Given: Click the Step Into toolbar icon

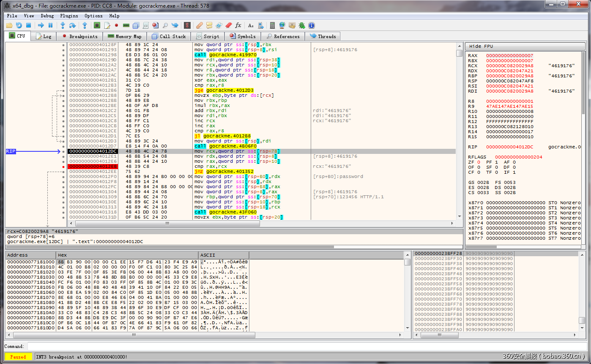Looking at the screenshot, I should [x=63, y=25].
